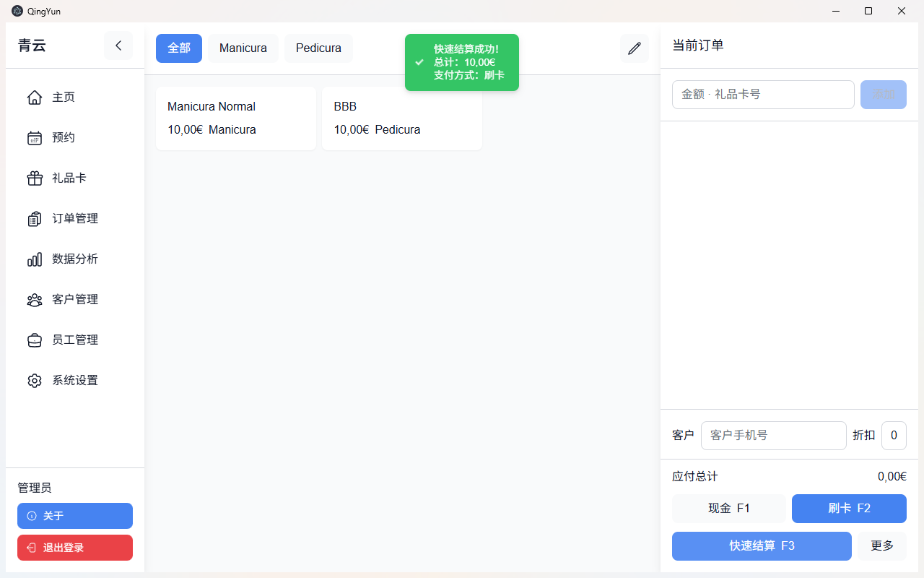Image resolution: width=924 pixels, height=578 pixels.
Task: Click the 青云 brand title
Action: click(x=32, y=46)
